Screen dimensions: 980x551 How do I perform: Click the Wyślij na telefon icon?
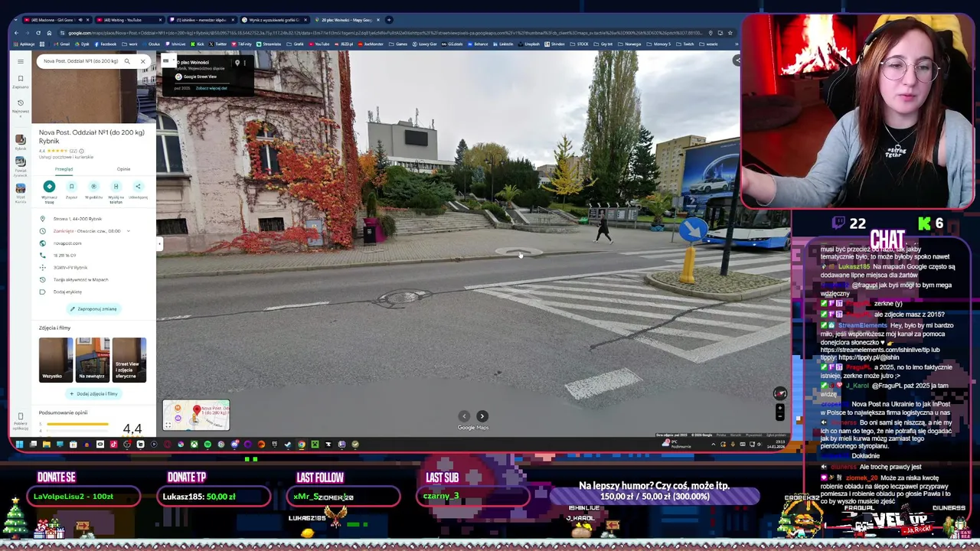point(116,187)
